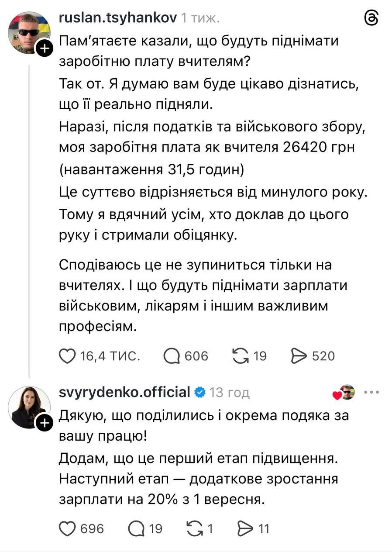
Task: Like ruslan.tsyhankov's post with the heart
Action: pyautogui.click(x=67, y=356)
